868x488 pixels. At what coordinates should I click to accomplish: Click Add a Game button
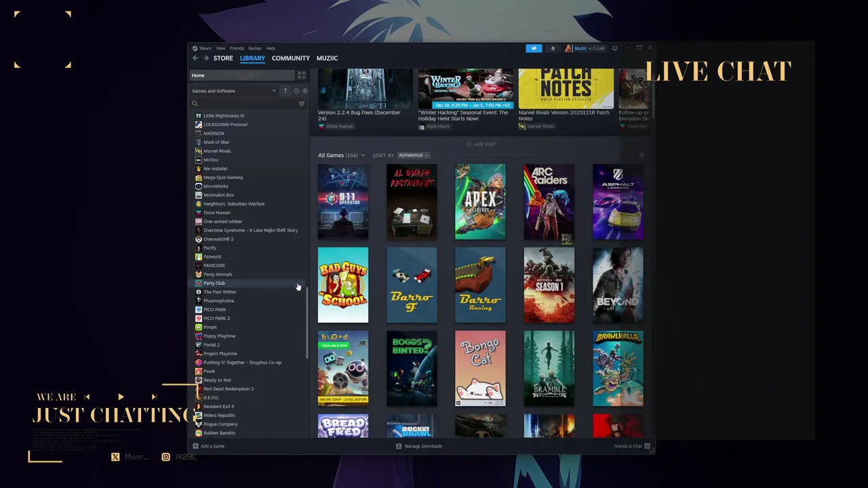[208, 446]
